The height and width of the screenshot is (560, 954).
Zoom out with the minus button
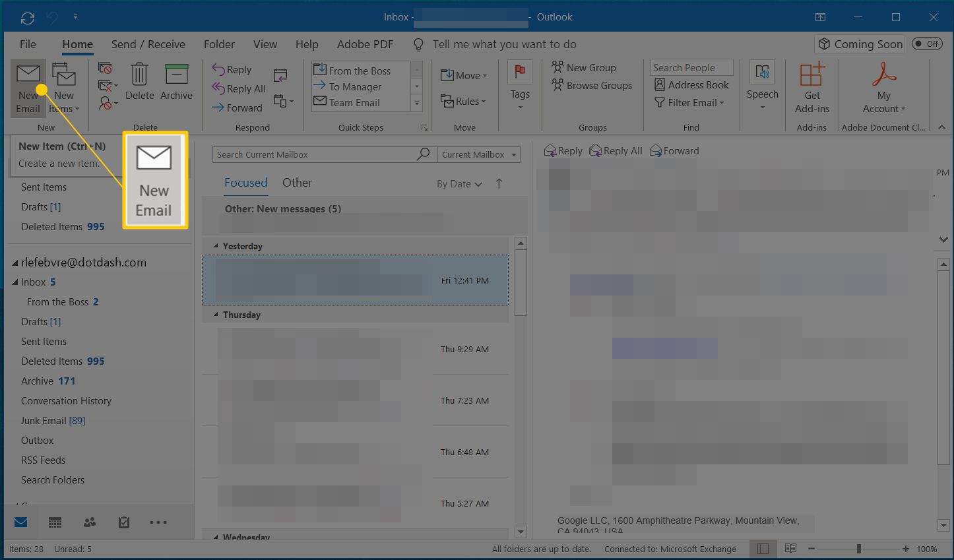click(x=811, y=549)
